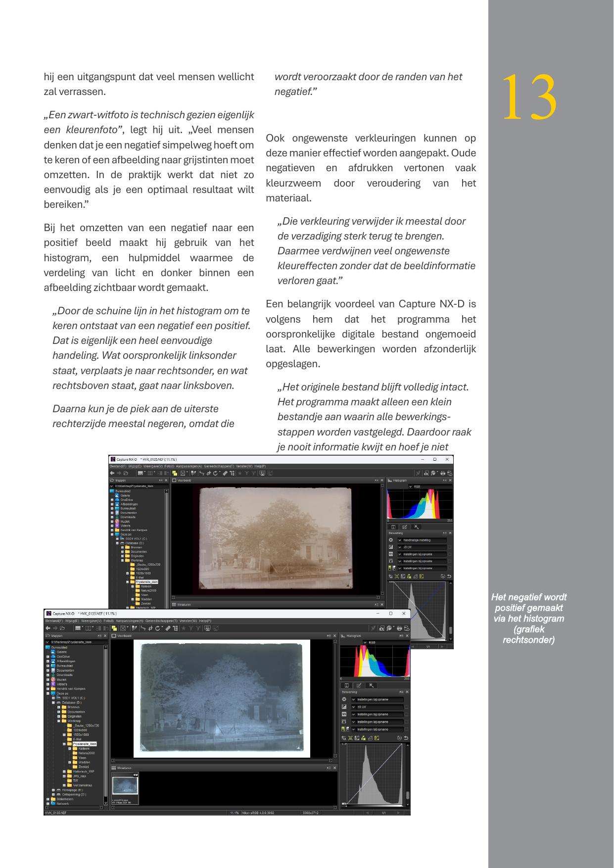Click the gear icon in back window Bewerking panel
Viewport: 614px width, 868px height.
click(x=391, y=540)
